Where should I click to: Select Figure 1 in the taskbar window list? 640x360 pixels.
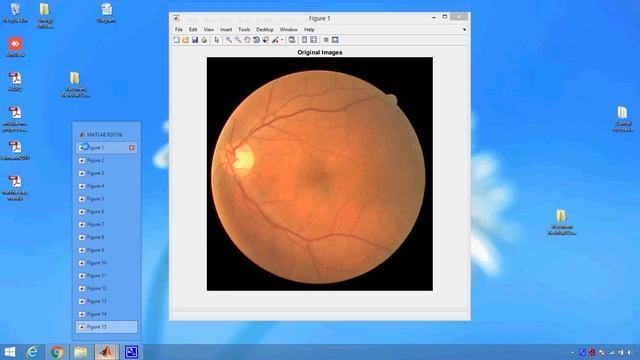(x=107, y=148)
